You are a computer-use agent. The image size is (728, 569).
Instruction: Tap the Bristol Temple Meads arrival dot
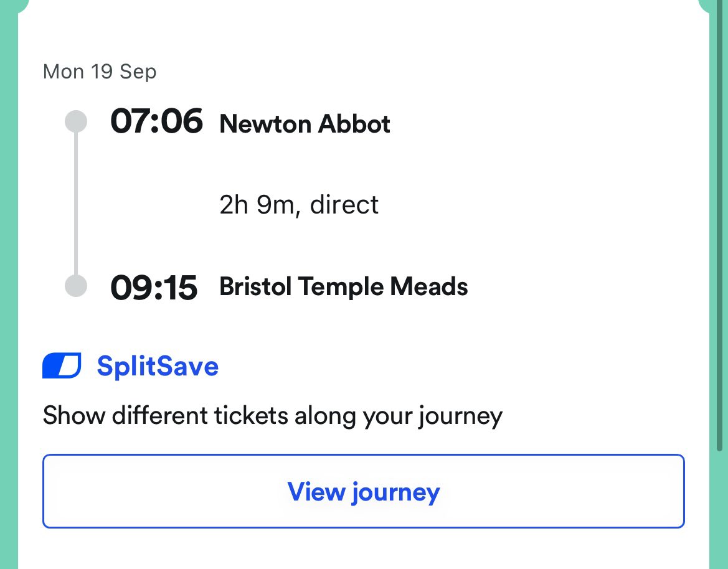76,286
